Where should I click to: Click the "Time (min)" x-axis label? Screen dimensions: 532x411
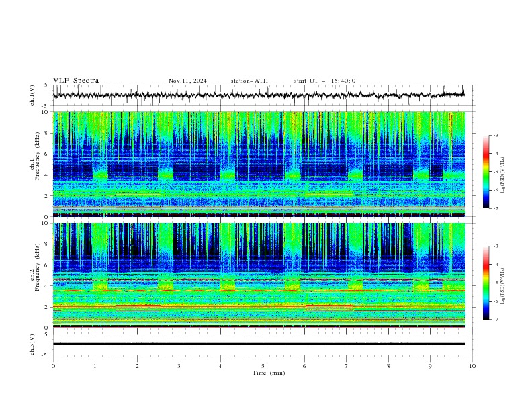(x=269, y=373)
